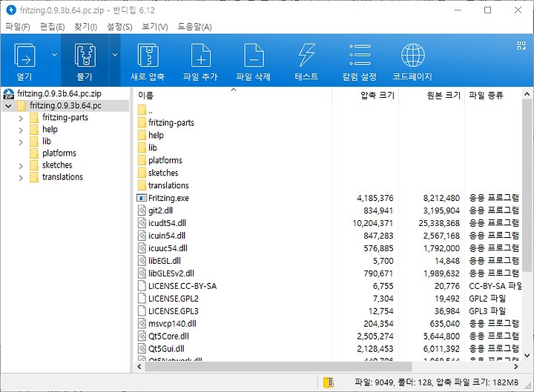
Task: Click the parent folder '..' icon
Action: tap(142, 110)
